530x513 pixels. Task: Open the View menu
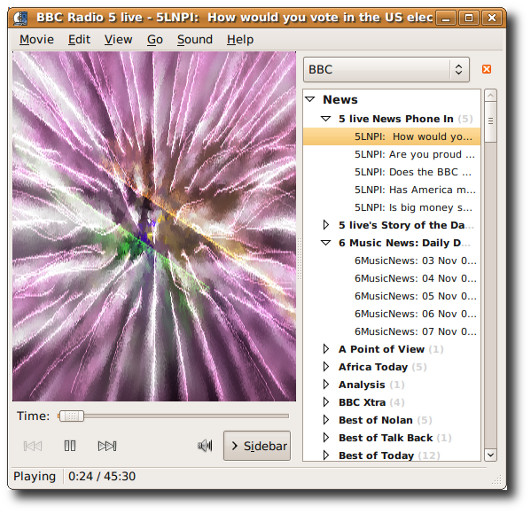(x=118, y=40)
